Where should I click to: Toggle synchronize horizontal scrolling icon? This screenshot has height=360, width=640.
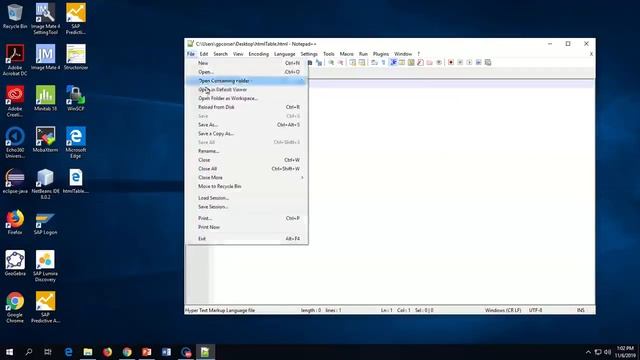click(x=362, y=62)
